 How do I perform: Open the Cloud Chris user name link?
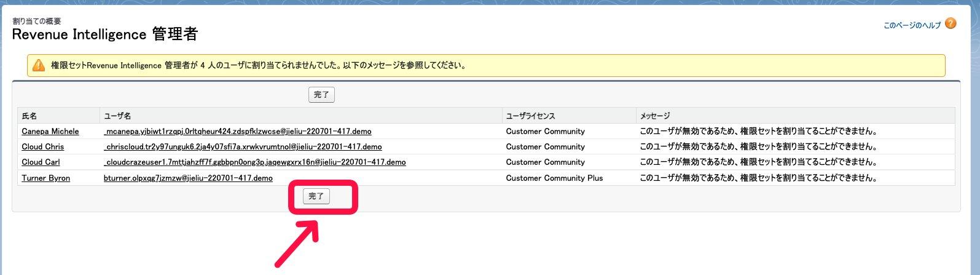(x=43, y=146)
